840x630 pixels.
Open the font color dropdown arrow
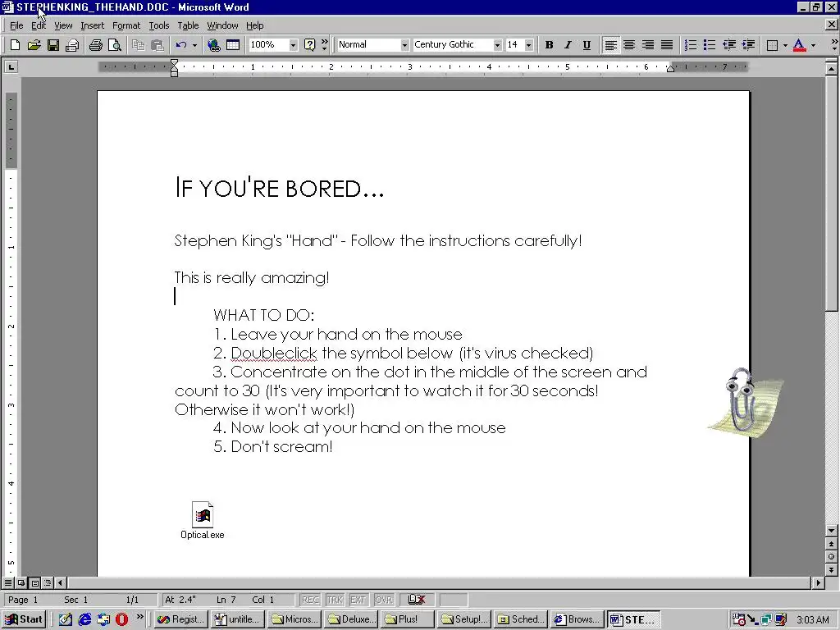point(813,45)
